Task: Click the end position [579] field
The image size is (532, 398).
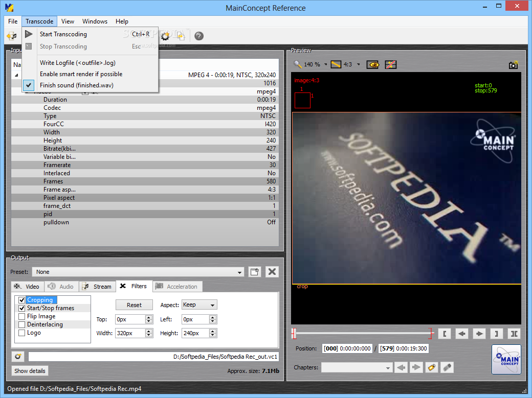Action: click(404, 348)
